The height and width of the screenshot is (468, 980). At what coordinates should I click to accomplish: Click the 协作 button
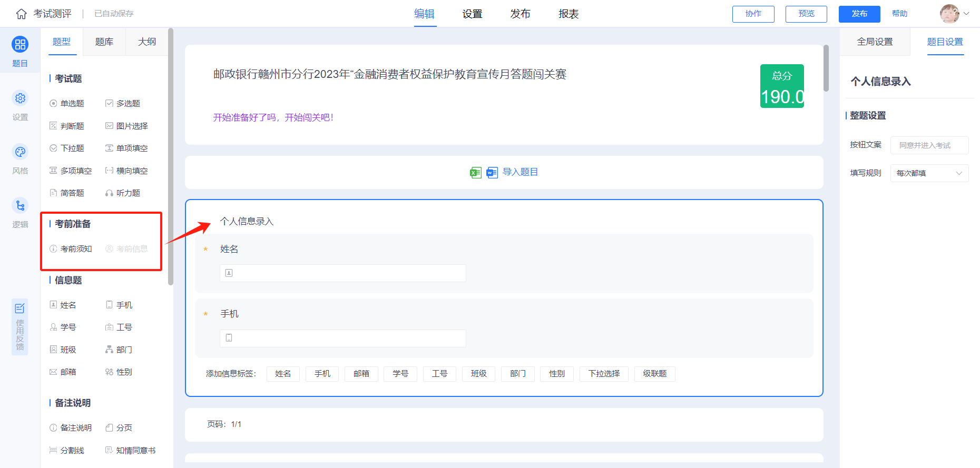point(753,14)
